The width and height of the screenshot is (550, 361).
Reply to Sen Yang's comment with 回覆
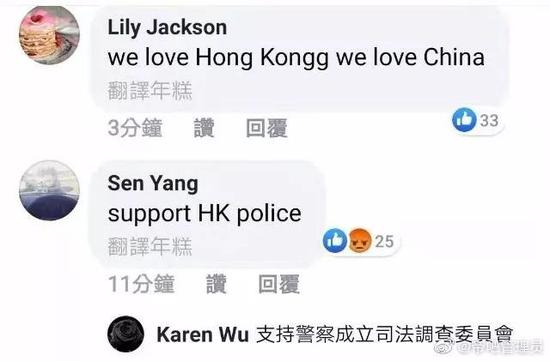click(x=279, y=284)
